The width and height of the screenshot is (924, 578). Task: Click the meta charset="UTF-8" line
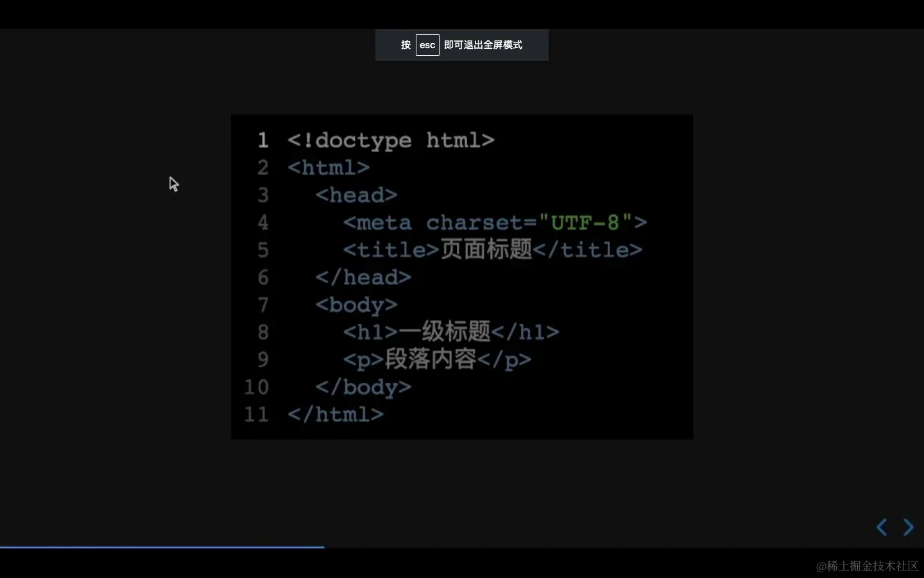click(495, 223)
